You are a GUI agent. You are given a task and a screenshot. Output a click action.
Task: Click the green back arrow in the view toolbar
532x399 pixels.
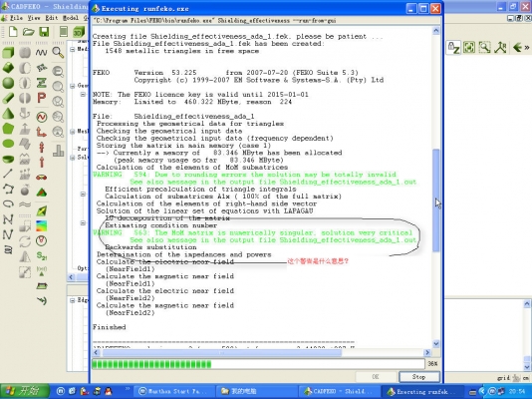pyautogui.click(x=517, y=47)
